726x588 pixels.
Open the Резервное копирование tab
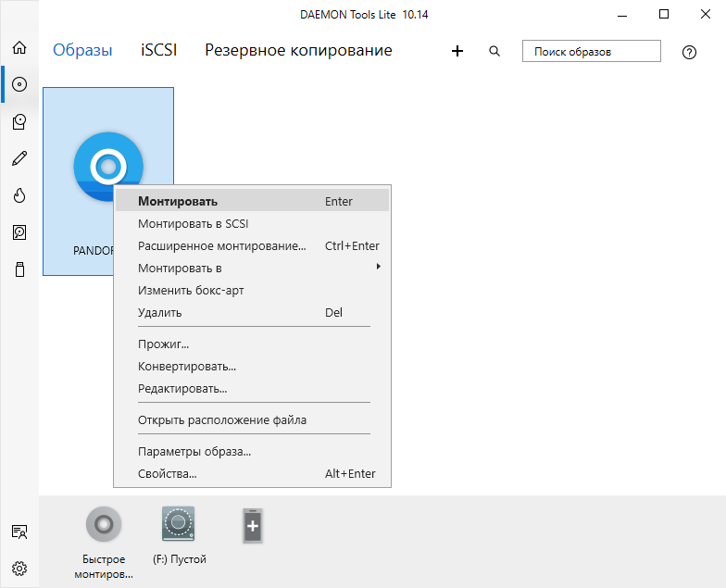[x=298, y=50]
